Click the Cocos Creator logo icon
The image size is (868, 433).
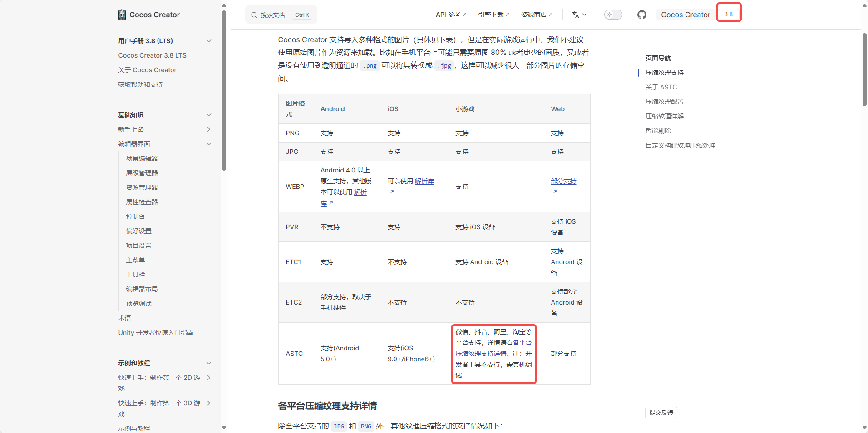click(x=122, y=15)
